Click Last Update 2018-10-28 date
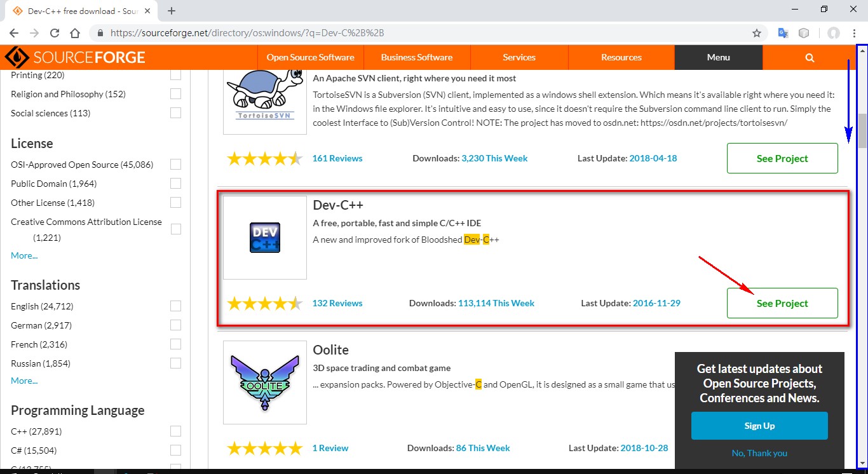The width and height of the screenshot is (868, 474). coord(644,448)
